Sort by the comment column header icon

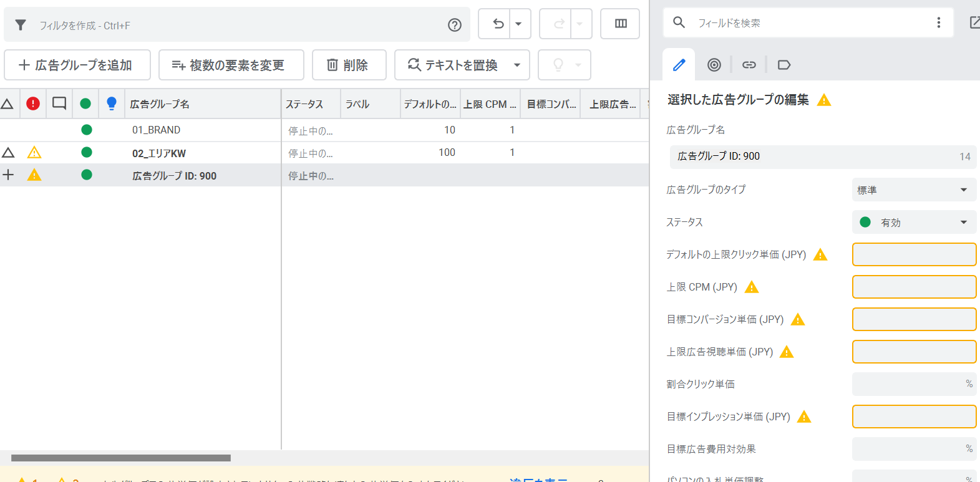(59, 104)
